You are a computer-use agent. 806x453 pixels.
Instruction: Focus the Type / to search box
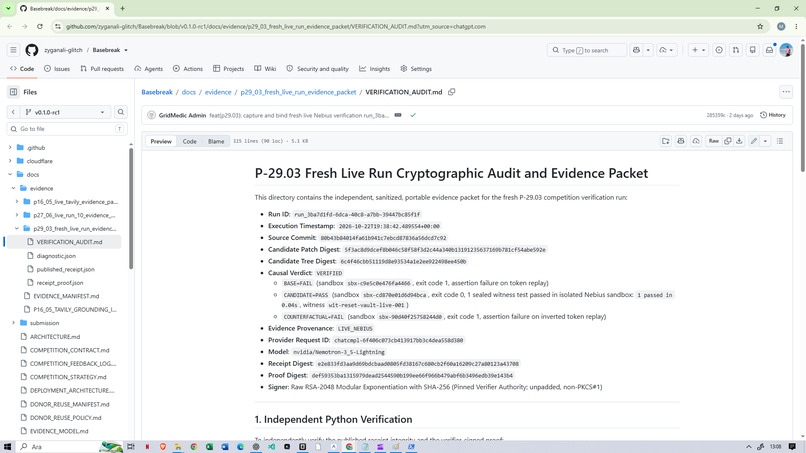pos(587,50)
